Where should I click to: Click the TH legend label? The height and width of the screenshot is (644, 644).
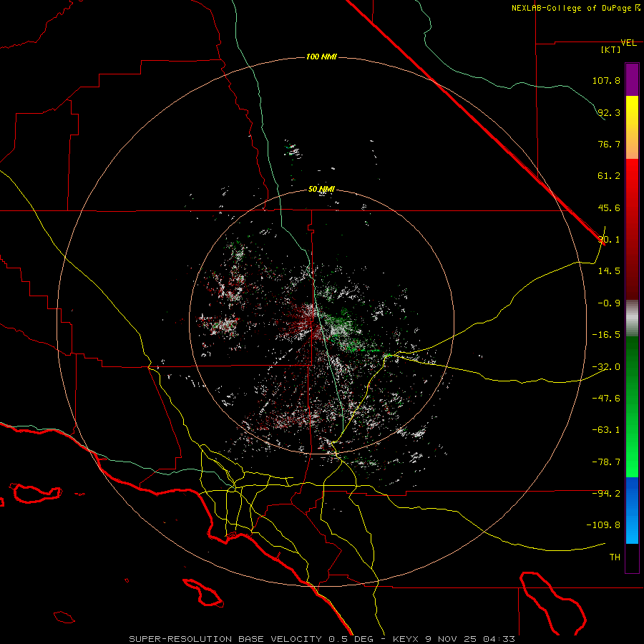[615, 557]
